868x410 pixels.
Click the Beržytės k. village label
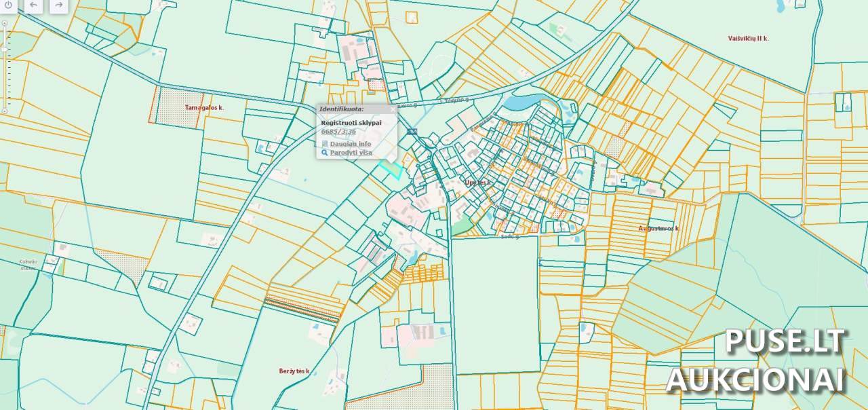(294, 371)
